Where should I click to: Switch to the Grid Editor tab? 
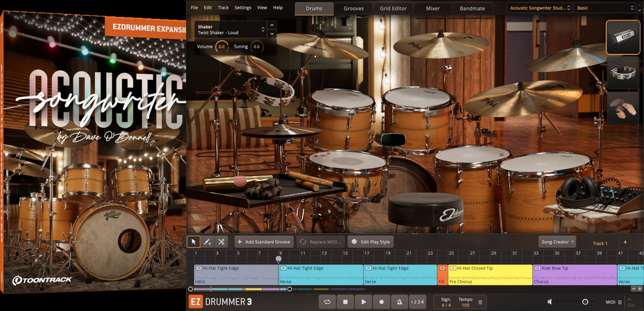(393, 8)
